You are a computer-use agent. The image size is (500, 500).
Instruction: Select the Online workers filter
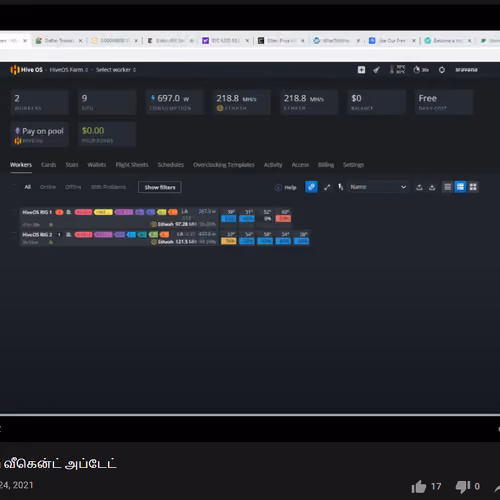pyautogui.click(x=48, y=187)
